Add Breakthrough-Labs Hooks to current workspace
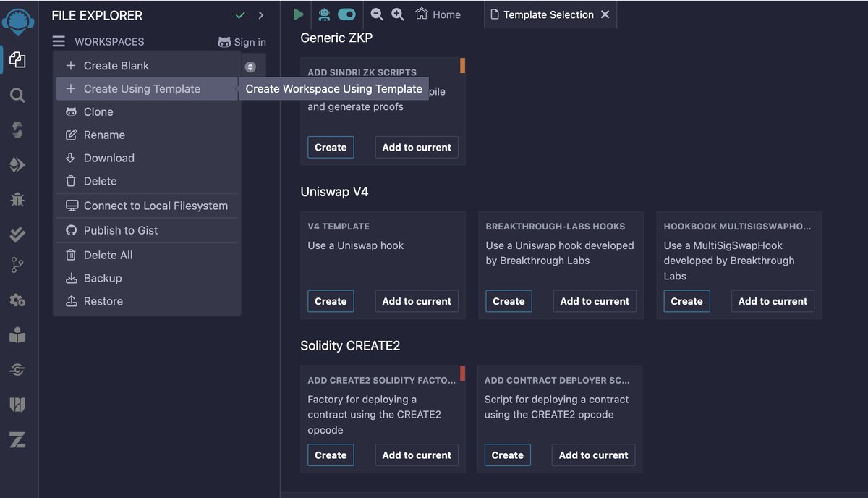This screenshot has width=868, height=498. 595,302
